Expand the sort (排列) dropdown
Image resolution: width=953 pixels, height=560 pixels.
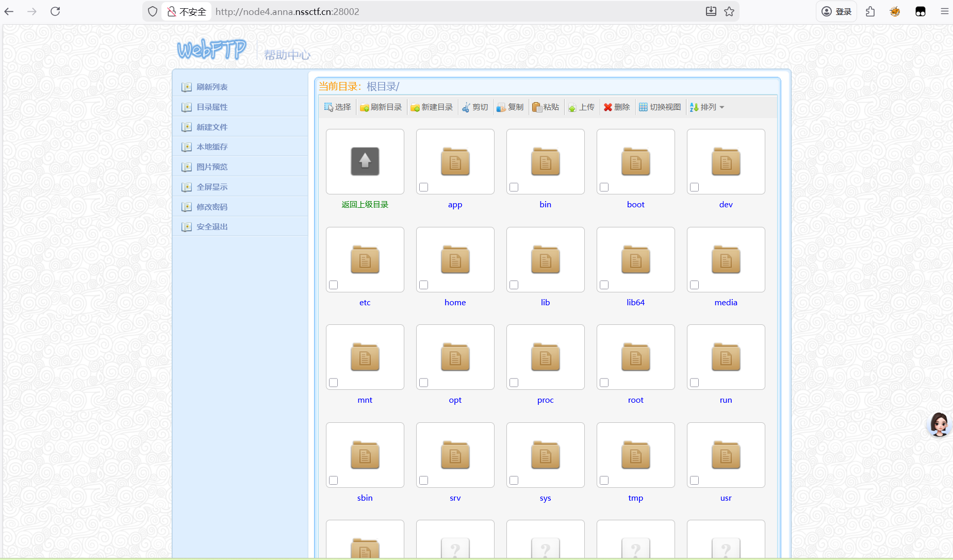click(708, 107)
